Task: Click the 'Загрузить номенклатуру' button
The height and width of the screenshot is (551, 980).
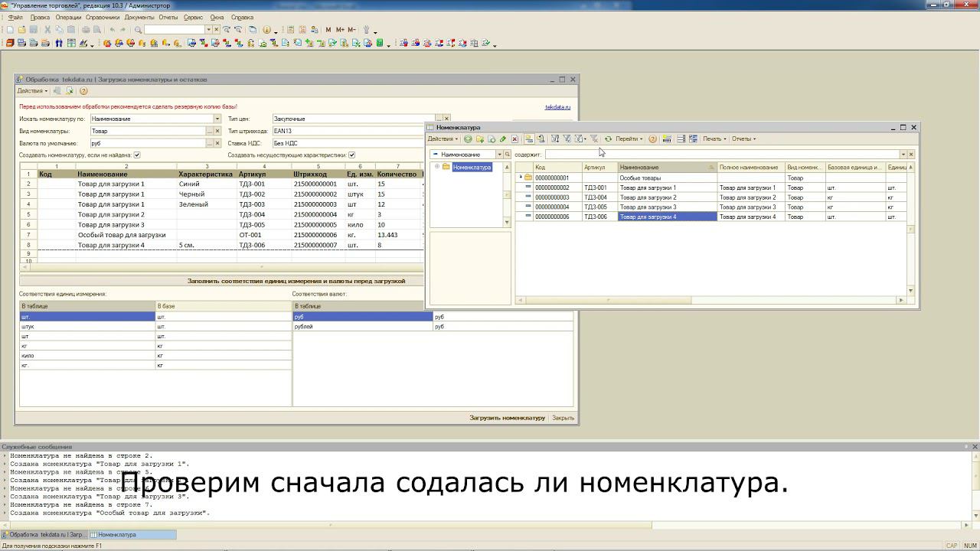Action: pos(508,418)
